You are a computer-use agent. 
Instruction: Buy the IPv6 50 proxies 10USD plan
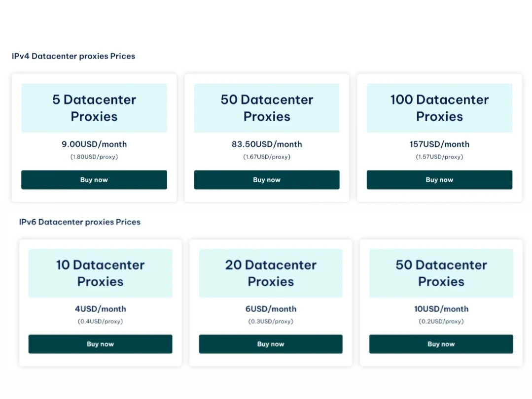441,344
